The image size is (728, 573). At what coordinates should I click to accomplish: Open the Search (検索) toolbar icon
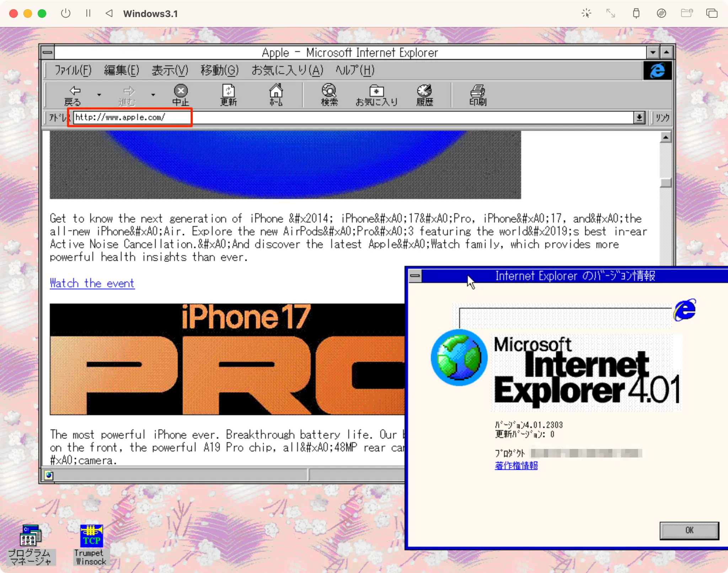point(329,95)
